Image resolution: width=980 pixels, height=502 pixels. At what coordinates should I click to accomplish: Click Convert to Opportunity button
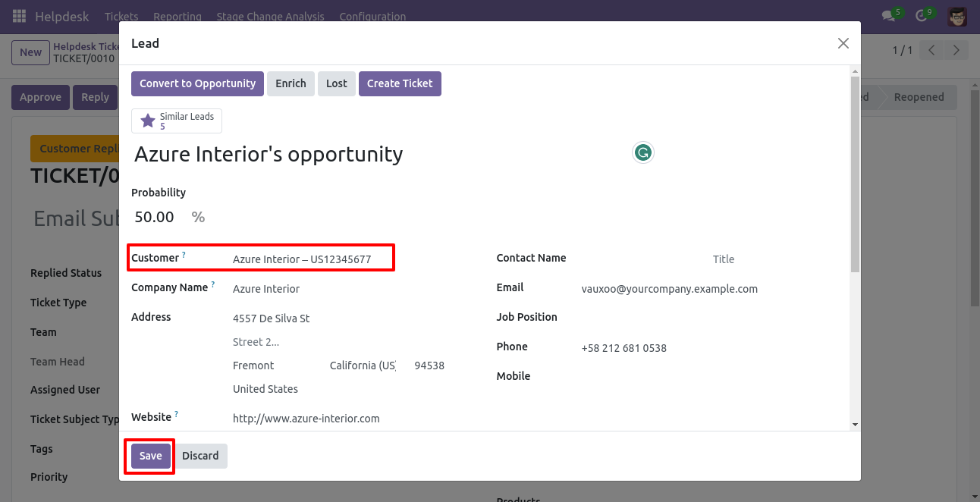(197, 83)
